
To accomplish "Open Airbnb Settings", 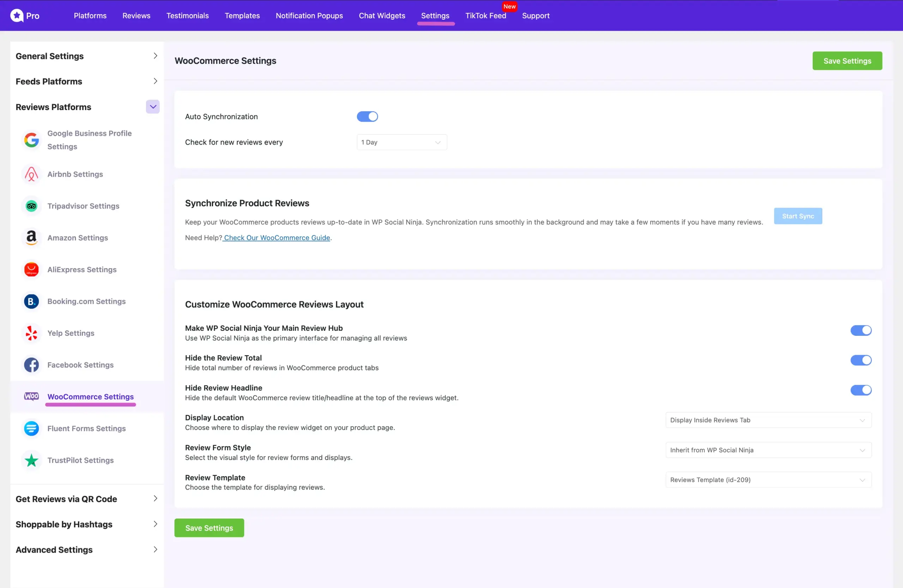I will click(75, 175).
